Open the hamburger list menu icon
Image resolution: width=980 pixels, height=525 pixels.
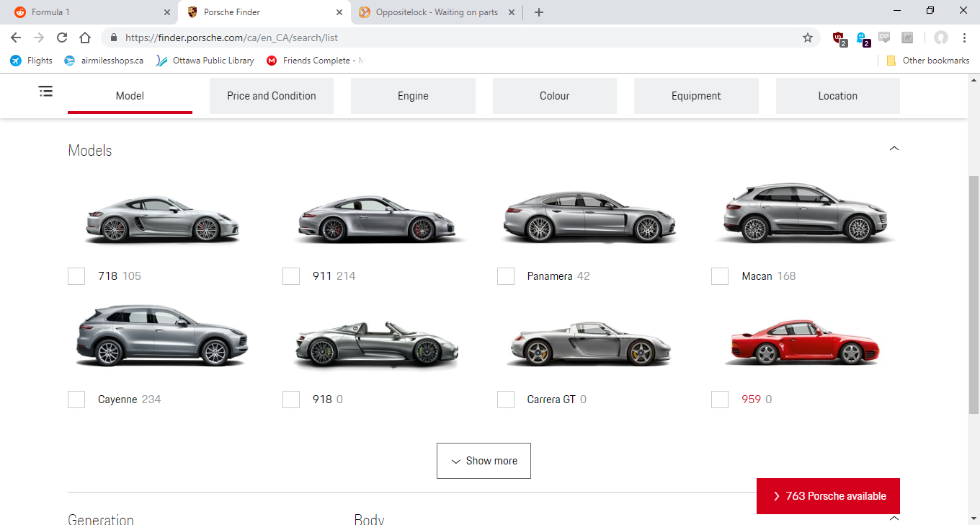tap(45, 91)
